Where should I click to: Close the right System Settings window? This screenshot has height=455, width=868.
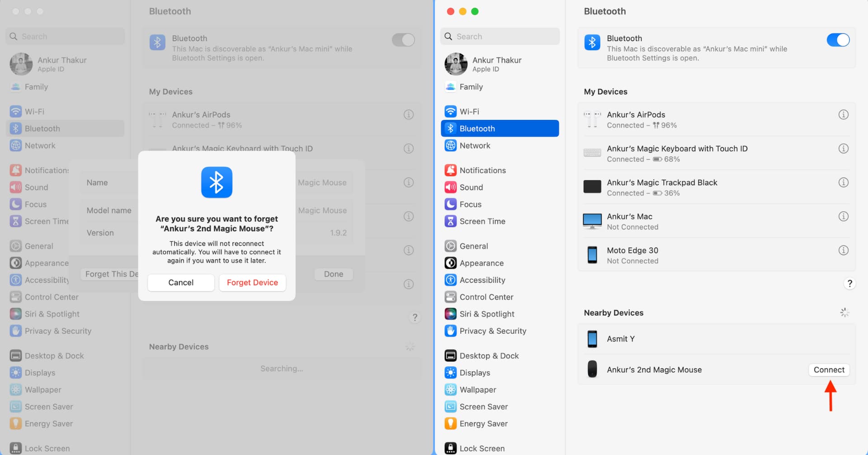click(450, 11)
